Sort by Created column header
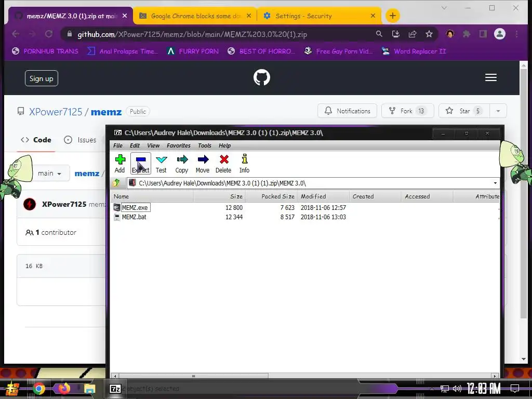This screenshot has width=532, height=399. pyautogui.click(x=375, y=196)
